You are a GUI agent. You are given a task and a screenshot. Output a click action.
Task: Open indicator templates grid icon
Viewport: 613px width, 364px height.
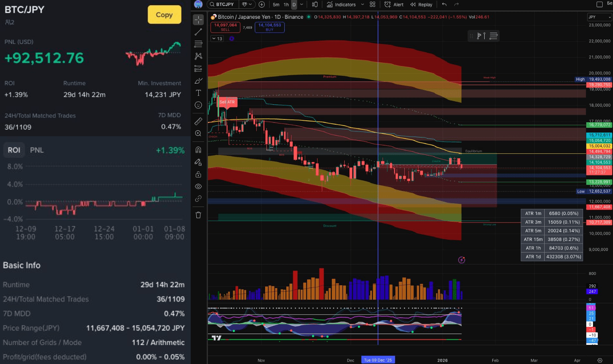tap(372, 4)
